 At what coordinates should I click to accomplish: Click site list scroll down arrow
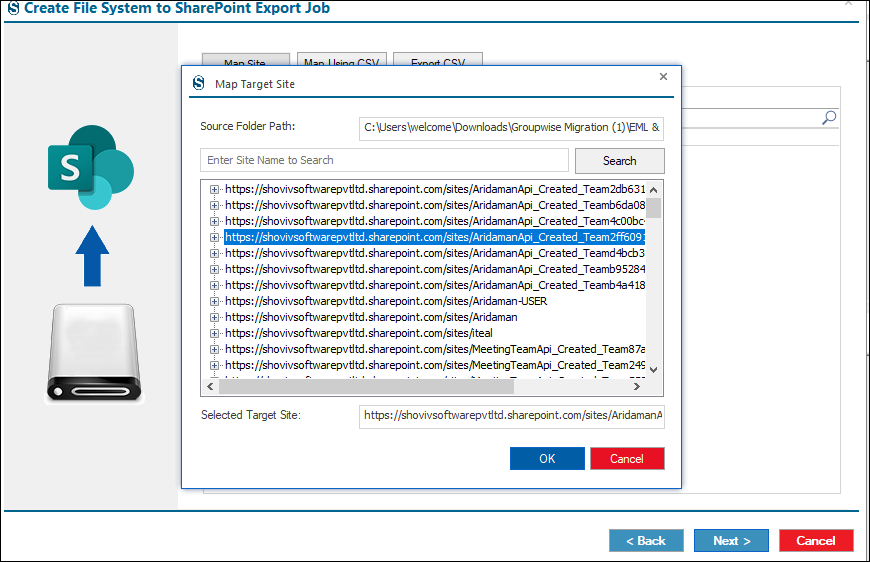click(x=654, y=369)
